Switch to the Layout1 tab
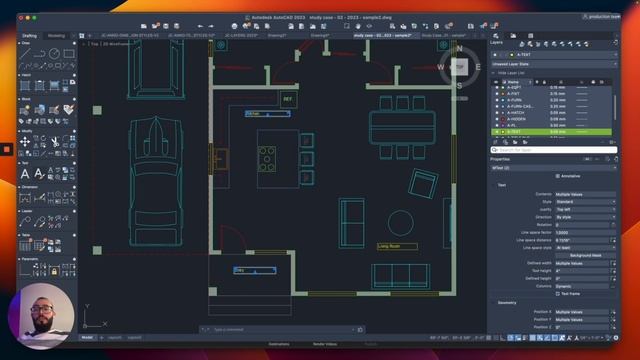The height and width of the screenshot is (360, 640). 115,338
